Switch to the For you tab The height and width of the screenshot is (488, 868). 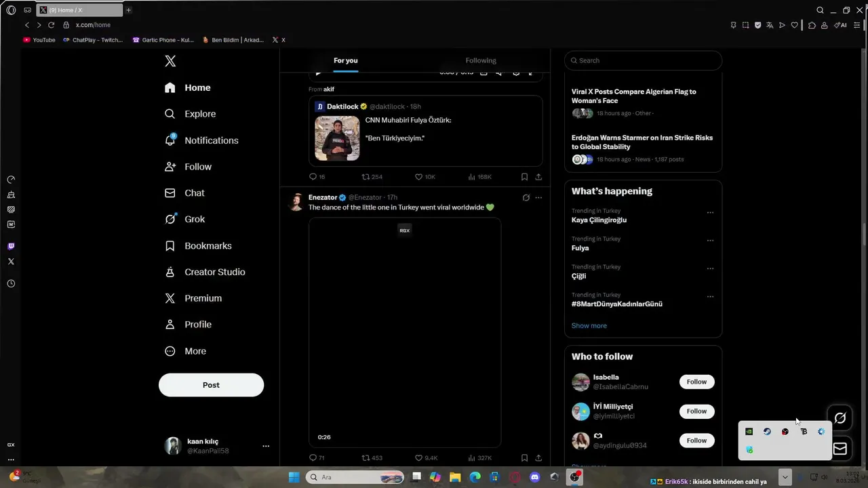tap(345, 60)
